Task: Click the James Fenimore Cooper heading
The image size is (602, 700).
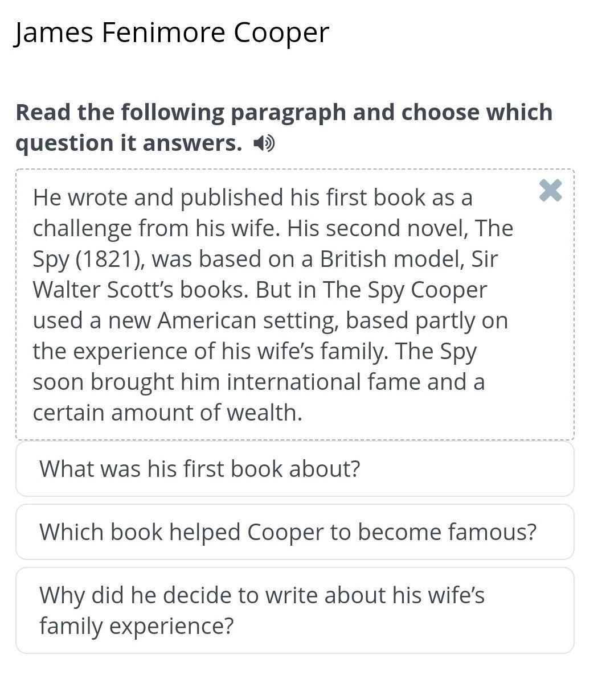Action: (x=171, y=32)
